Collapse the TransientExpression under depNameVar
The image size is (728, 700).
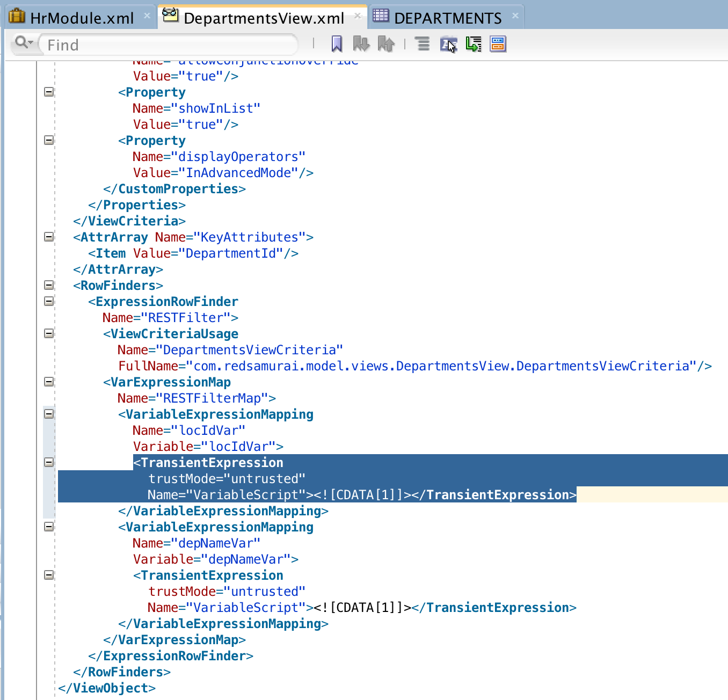click(x=49, y=575)
